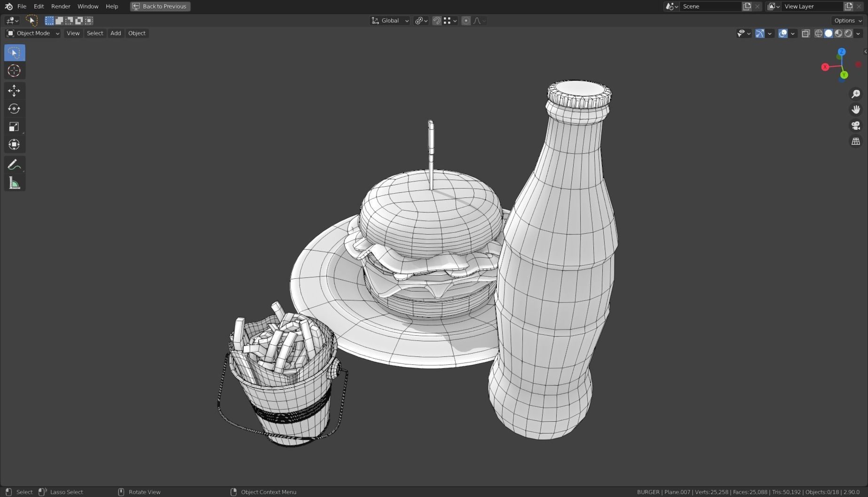
Task: Set selection mode to Invert (difference)
Action: pos(79,20)
